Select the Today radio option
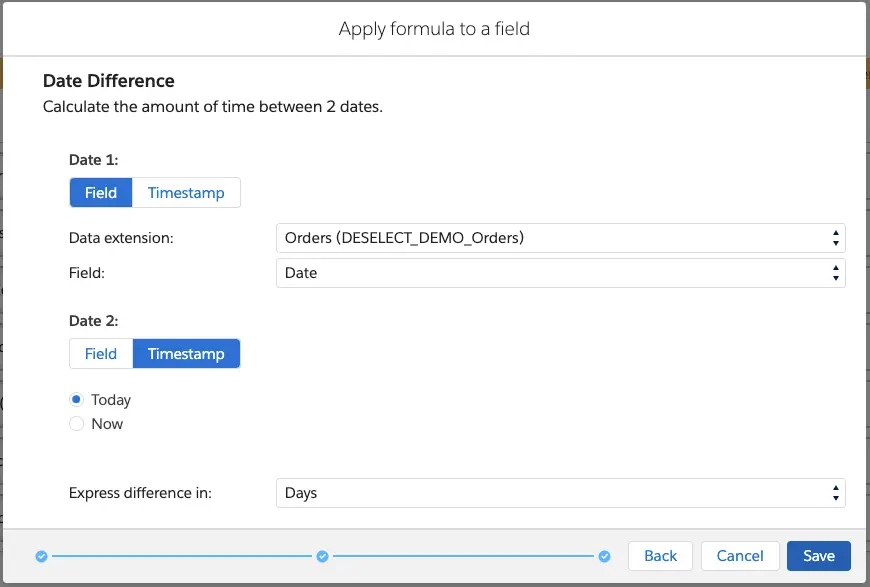Image resolution: width=870 pixels, height=587 pixels. pos(77,400)
